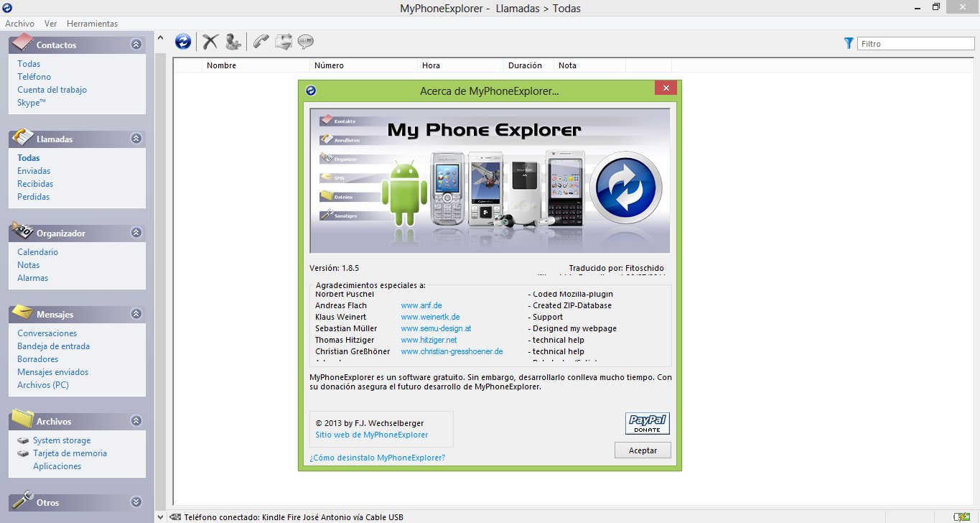Viewport: 980px width, 523px height.
Task: Click the USB connection status bar icon
Action: click(175, 517)
